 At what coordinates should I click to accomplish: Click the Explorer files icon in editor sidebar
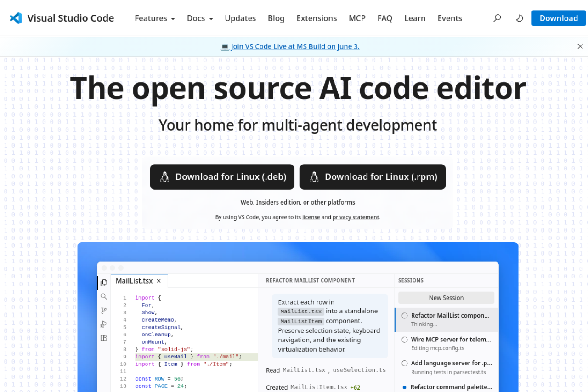104,283
